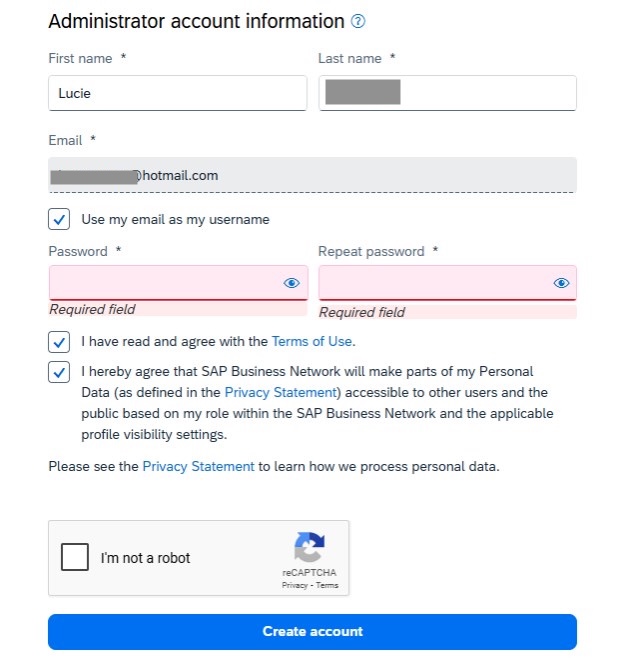Reveal repeat password with eye icon
The image size is (630, 670).
pyautogui.click(x=561, y=283)
